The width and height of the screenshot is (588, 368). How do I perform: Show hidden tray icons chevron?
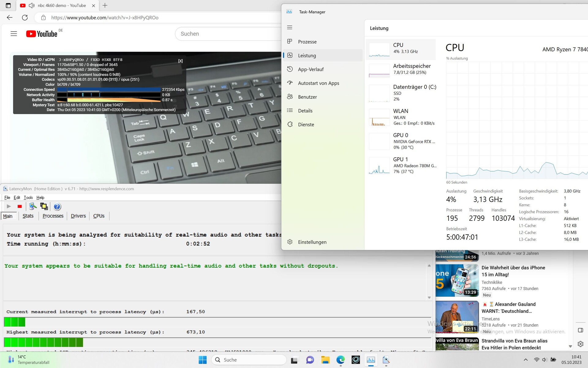point(526,360)
